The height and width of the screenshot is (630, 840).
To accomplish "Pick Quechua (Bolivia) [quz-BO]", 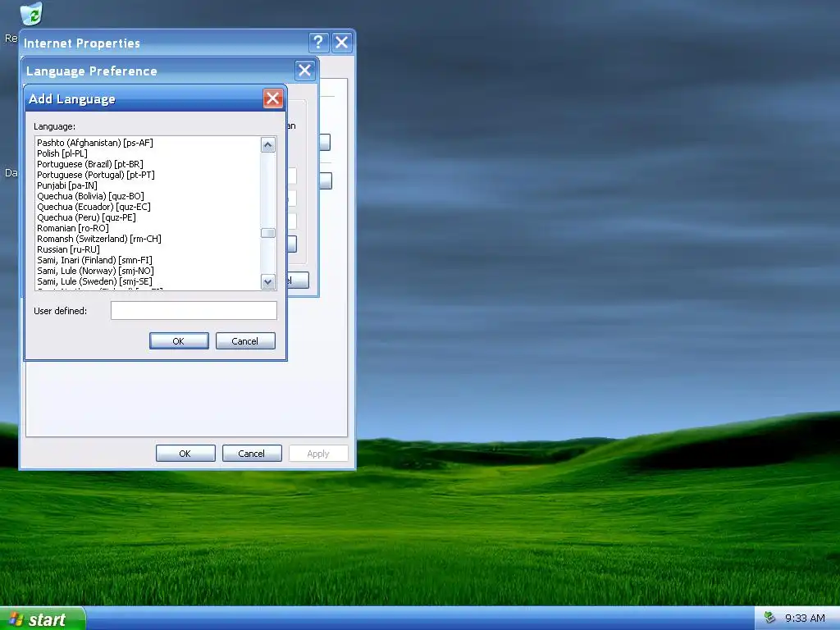I will 90,196.
